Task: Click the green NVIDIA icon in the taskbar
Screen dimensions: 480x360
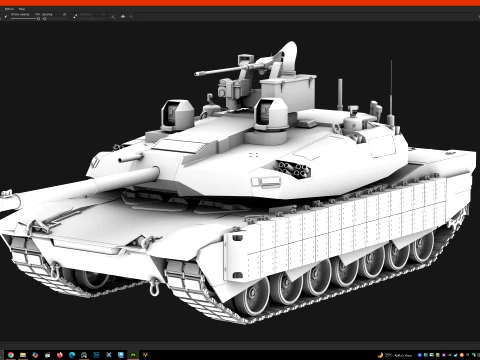Action: point(133,355)
